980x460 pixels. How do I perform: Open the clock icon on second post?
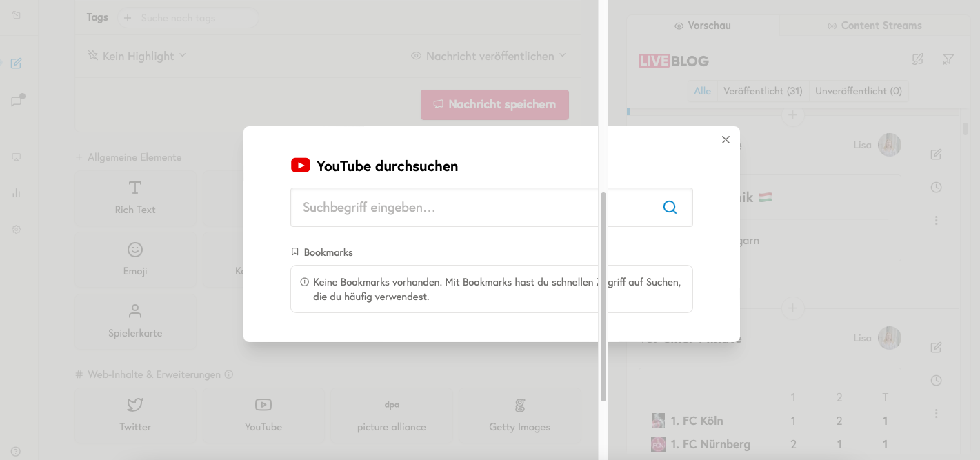click(x=936, y=381)
